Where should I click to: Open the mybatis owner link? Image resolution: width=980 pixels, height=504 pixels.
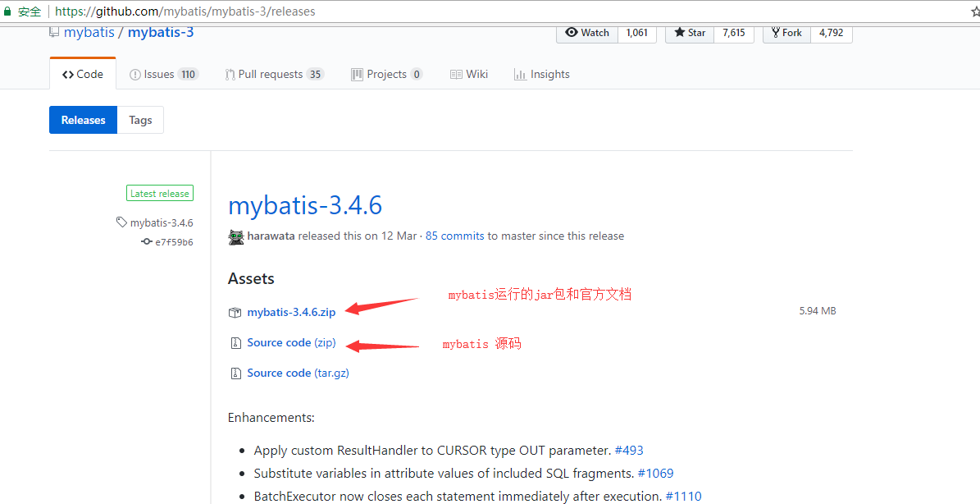[89, 33]
